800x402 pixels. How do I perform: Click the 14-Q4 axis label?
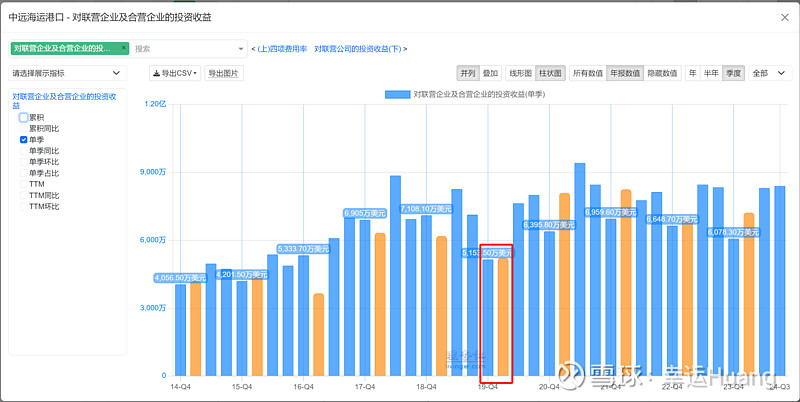tap(181, 387)
